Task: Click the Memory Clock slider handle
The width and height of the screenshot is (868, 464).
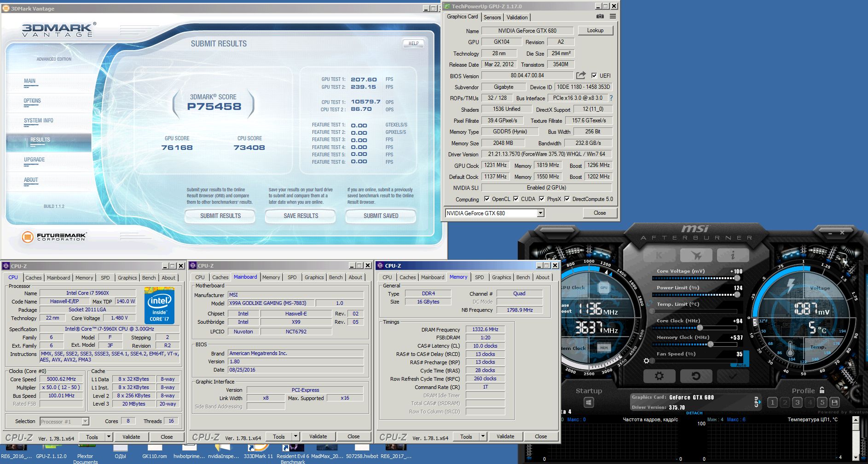Action: pyautogui.click(x=710, y=344)
